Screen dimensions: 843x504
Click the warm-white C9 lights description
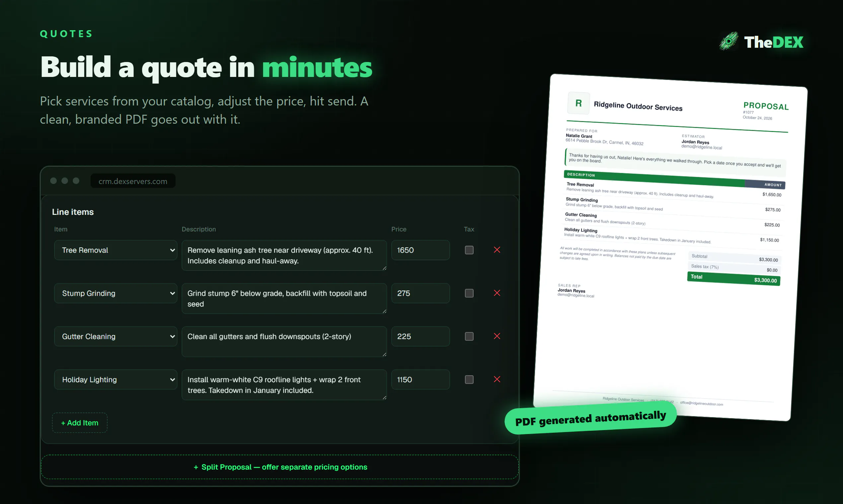click(284, 385)
